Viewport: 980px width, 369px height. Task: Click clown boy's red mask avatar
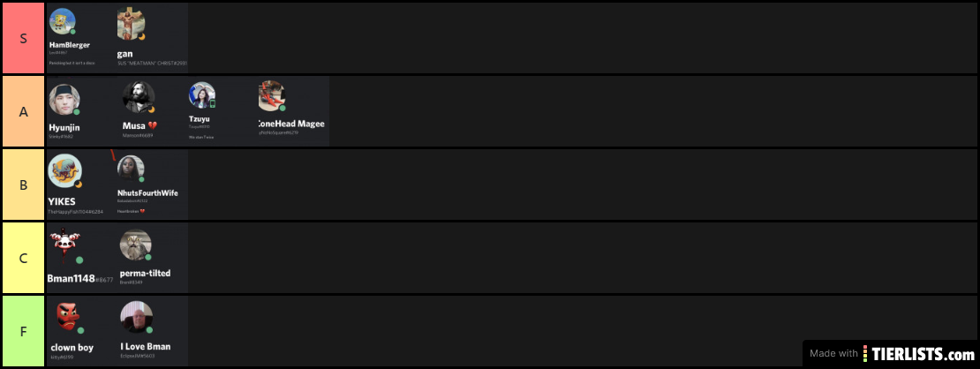(69, 318)
